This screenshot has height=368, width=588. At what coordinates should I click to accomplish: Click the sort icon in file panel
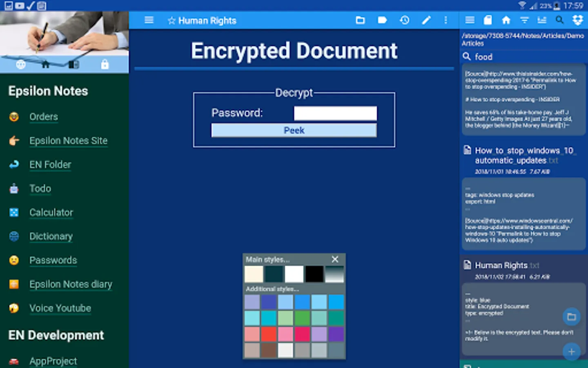[542, 20]
